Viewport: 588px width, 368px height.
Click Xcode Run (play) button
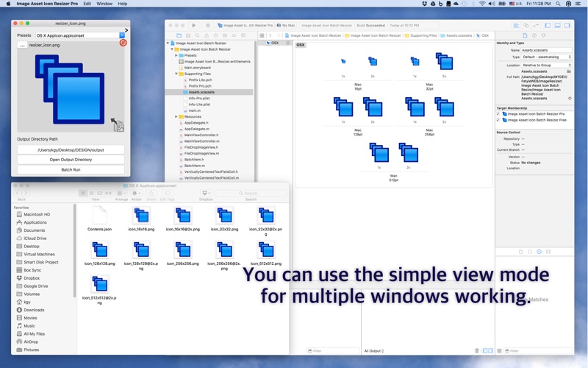(194, 25)
